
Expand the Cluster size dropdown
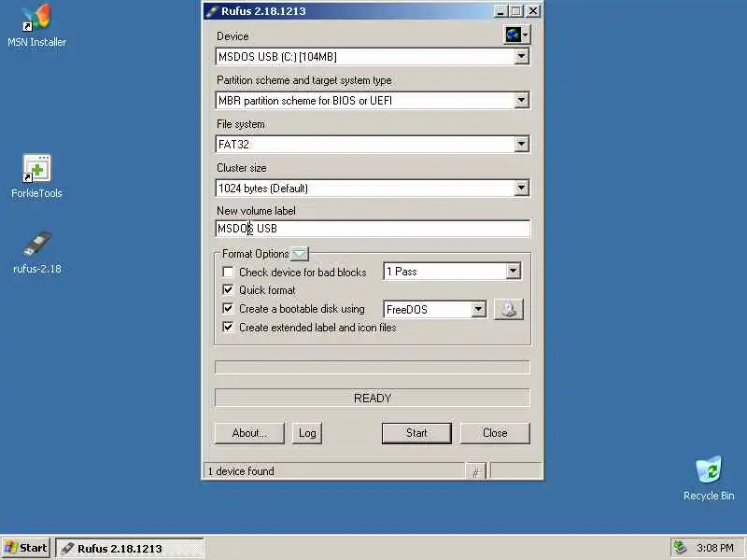[373, 189]
